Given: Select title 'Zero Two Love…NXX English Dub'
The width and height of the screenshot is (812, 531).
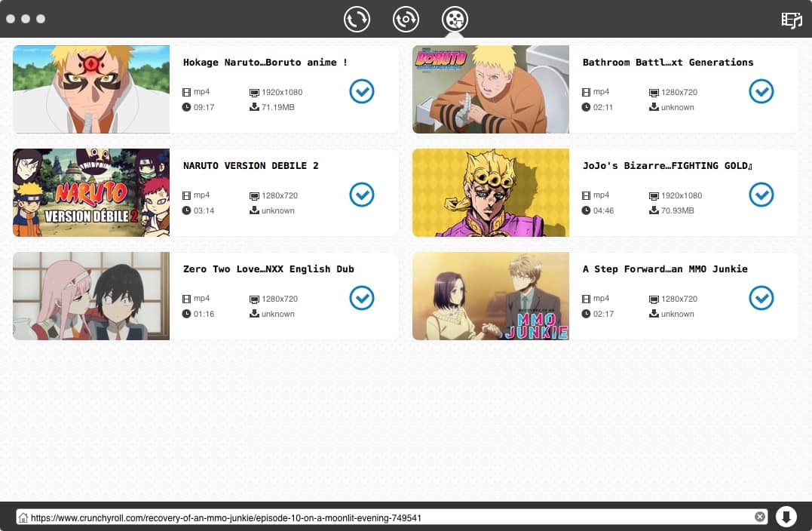Looking at the screenshot, I should (x=268, y=269).
